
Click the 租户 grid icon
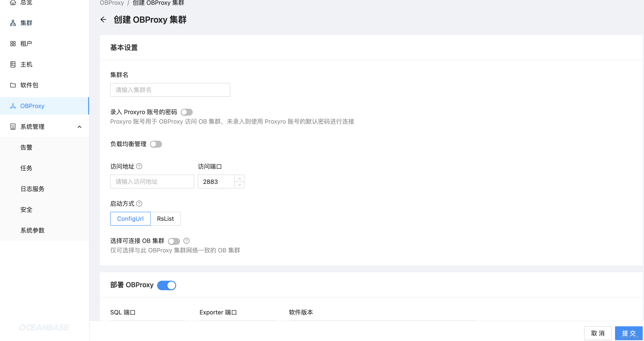click(13, 44)
